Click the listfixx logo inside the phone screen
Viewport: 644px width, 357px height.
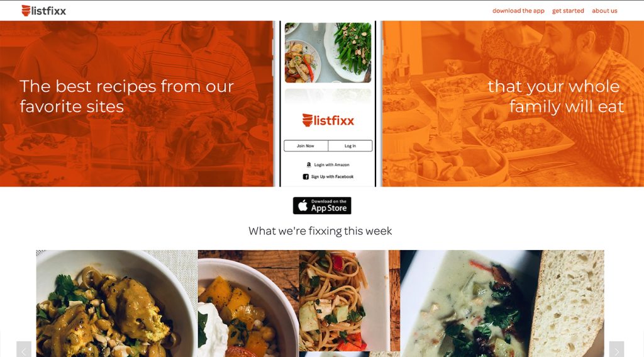(328, 120)
